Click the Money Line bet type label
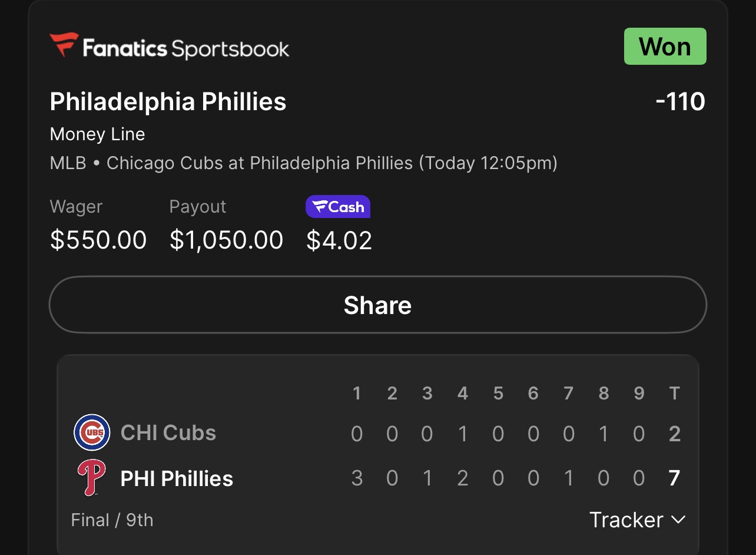 pyautogui.click(x=98, y=134)
